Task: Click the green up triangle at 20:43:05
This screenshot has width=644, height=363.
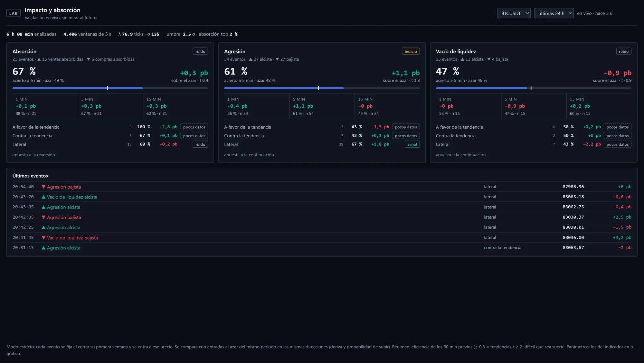Action: [43, 207]
